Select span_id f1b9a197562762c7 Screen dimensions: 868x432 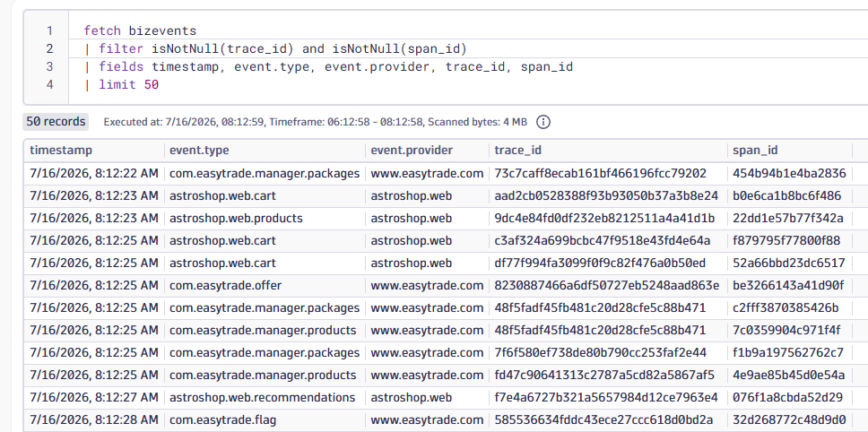pos(788,353)
